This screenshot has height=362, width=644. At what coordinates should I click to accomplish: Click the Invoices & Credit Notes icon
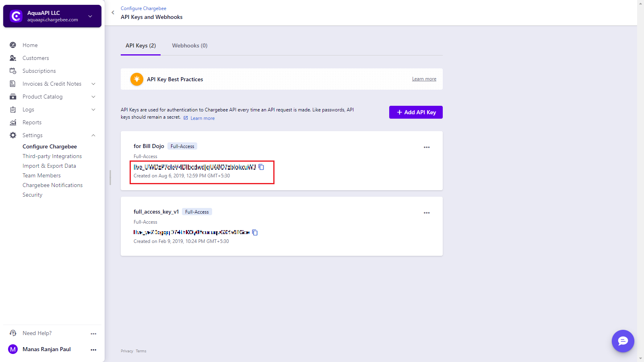click(13, 84)
